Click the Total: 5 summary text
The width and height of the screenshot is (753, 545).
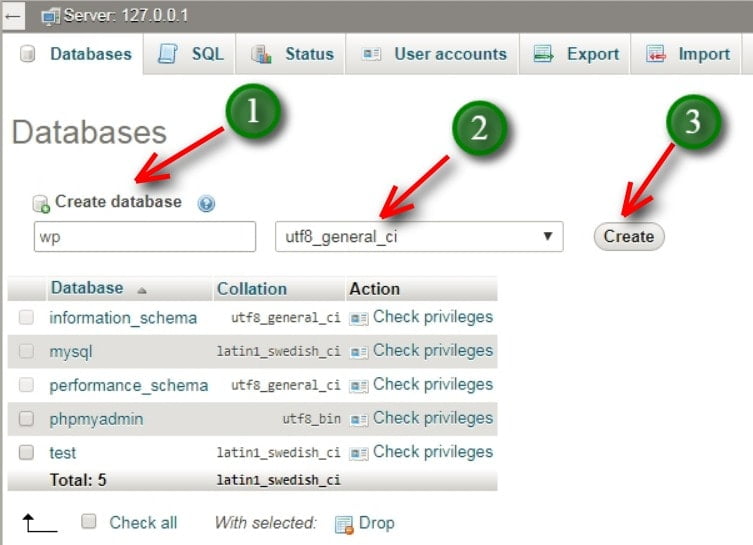pos(78,480)
